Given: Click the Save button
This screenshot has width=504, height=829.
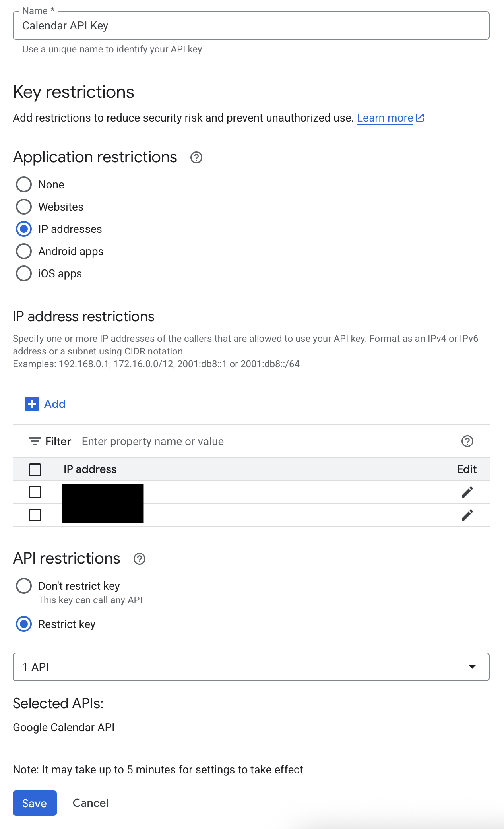Looking at the screenshot, I should point(35,803).
